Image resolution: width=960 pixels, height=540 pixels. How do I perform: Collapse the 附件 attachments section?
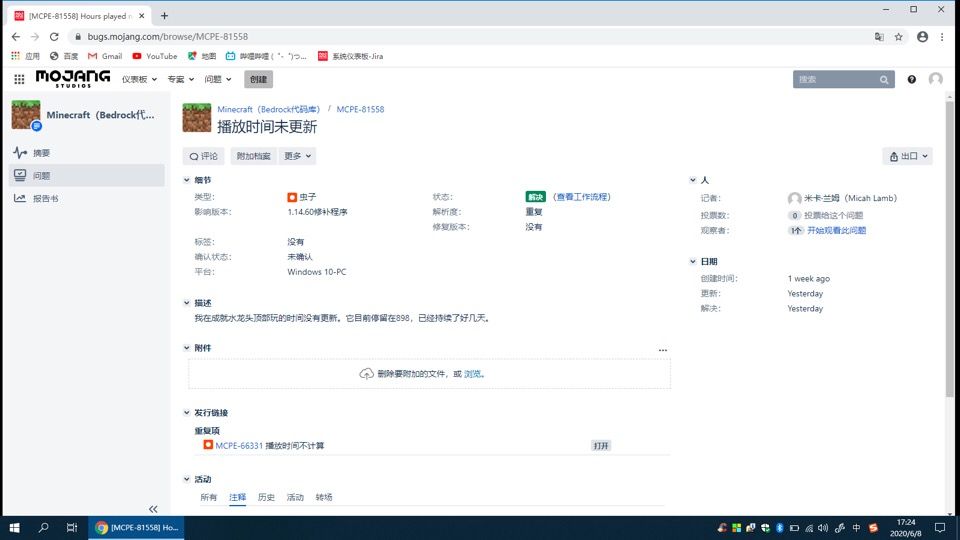tap(187, 348)
